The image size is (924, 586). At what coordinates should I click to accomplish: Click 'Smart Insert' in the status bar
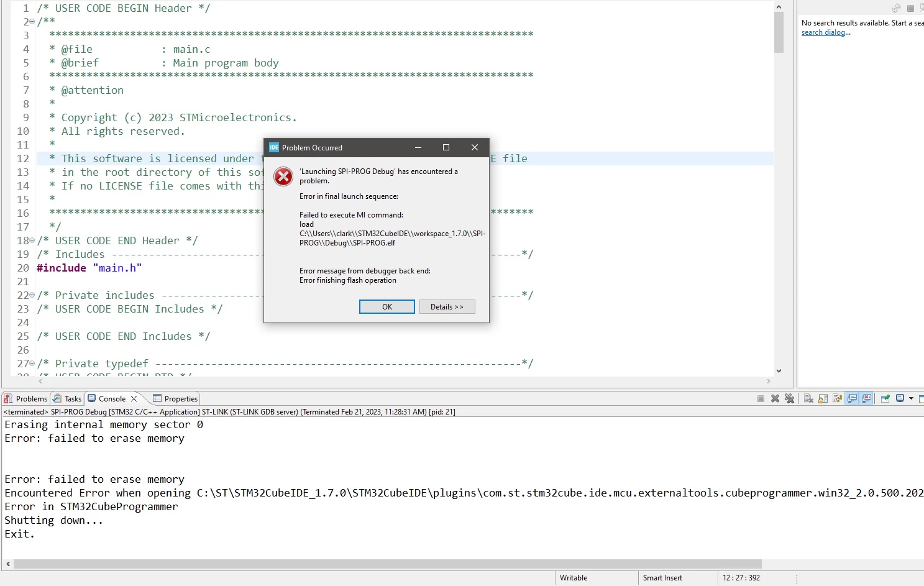click(x=662, y=578)
